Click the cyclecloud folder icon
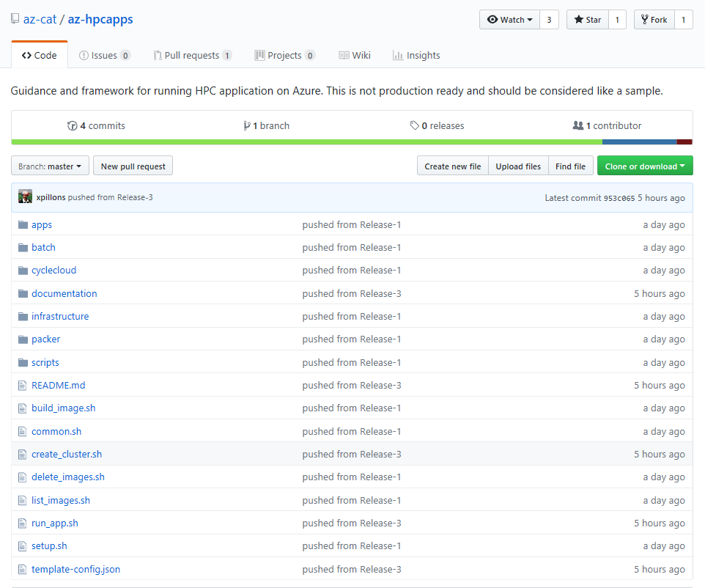 tap(23, 271)
